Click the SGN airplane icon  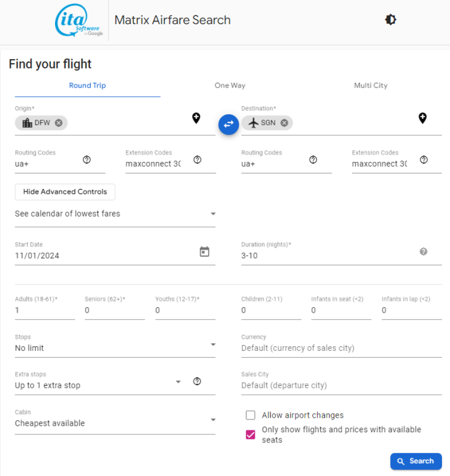point(253,122)
